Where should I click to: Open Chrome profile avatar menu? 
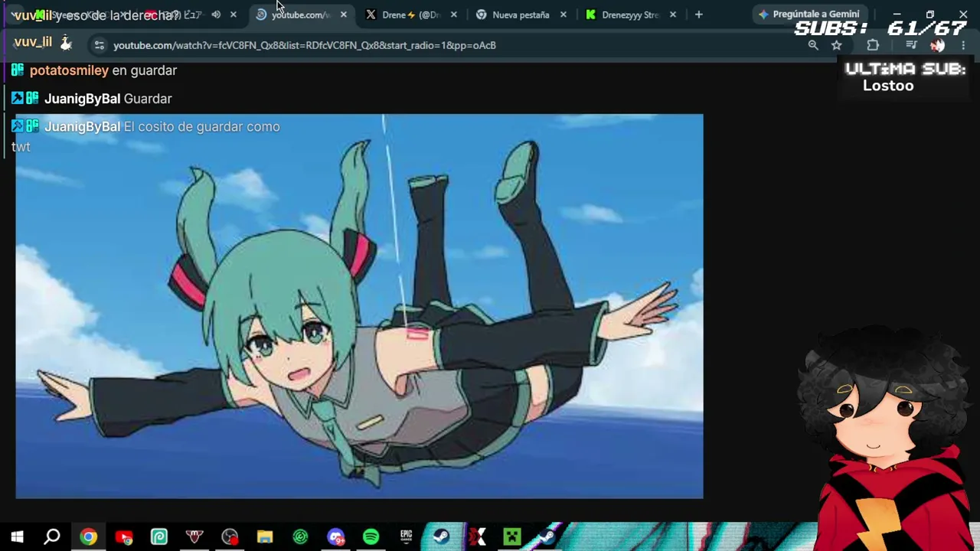938,45
